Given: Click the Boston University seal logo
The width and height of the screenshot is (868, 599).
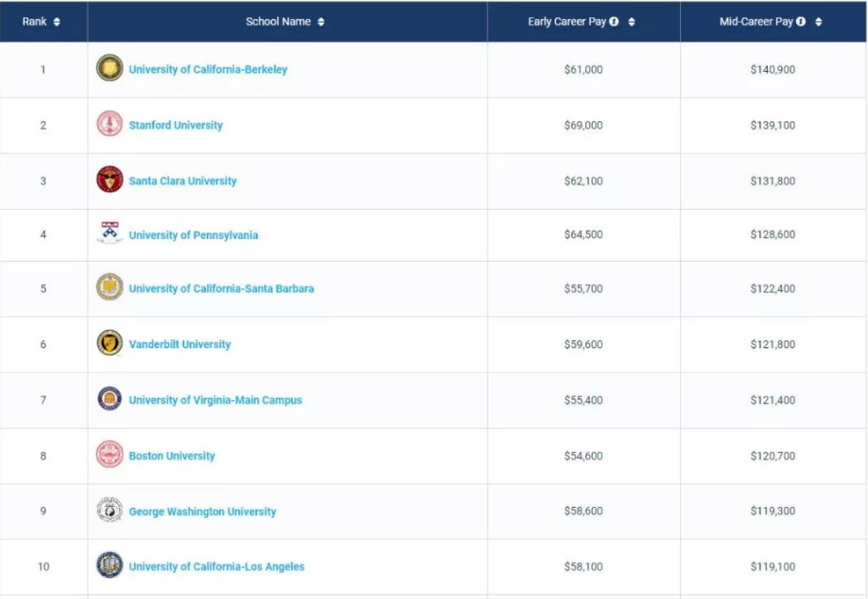Looking at the screenshot, I should click(x=109, y=455).
